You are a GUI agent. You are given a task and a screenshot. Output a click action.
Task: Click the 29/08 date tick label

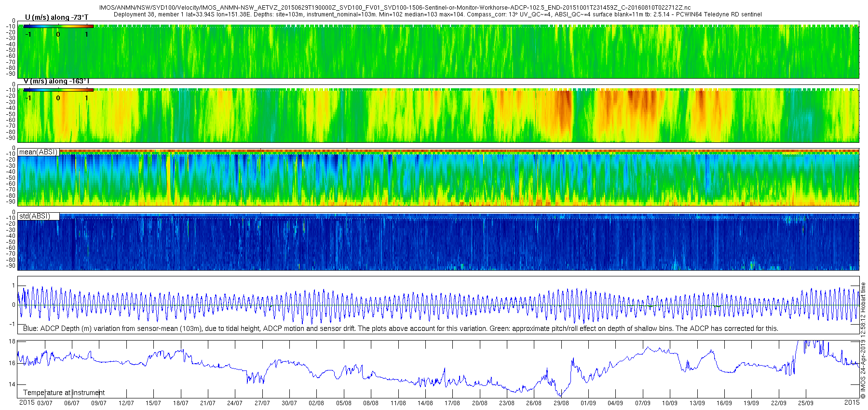click(x=561, y=403)
